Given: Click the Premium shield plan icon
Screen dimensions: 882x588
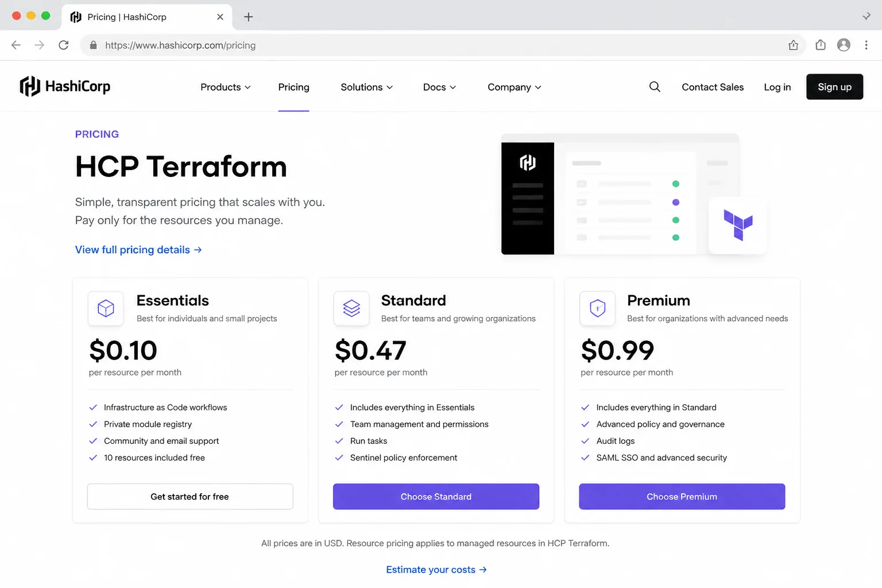Looking at the screenshot, I should pyautogui.click(x=598, y=308).
